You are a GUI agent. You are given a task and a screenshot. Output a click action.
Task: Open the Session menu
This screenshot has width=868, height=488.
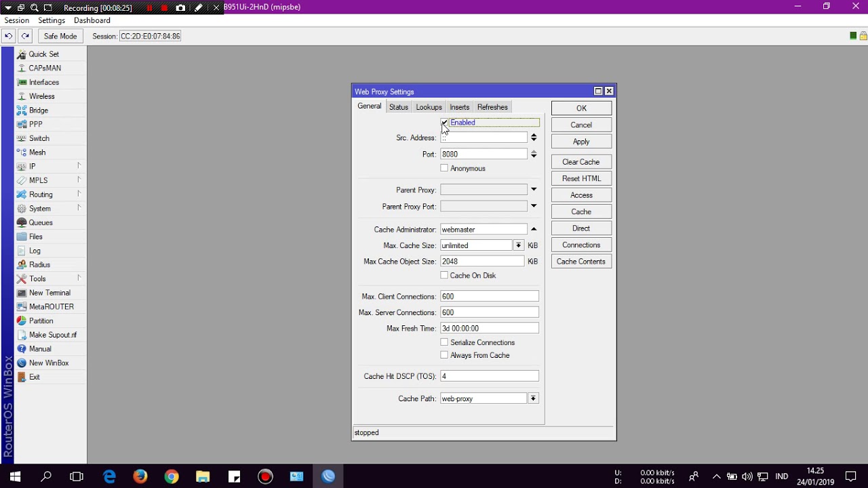click(17, 21)
